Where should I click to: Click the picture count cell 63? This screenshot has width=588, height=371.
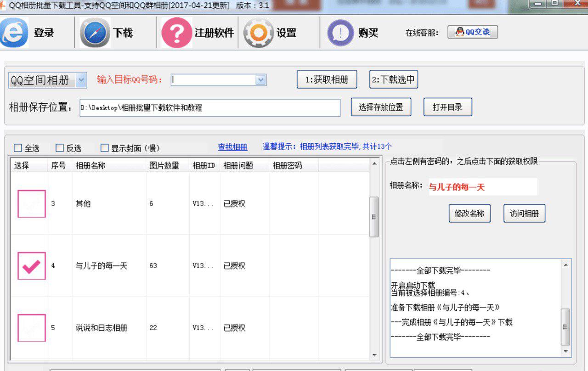(153, 265)
